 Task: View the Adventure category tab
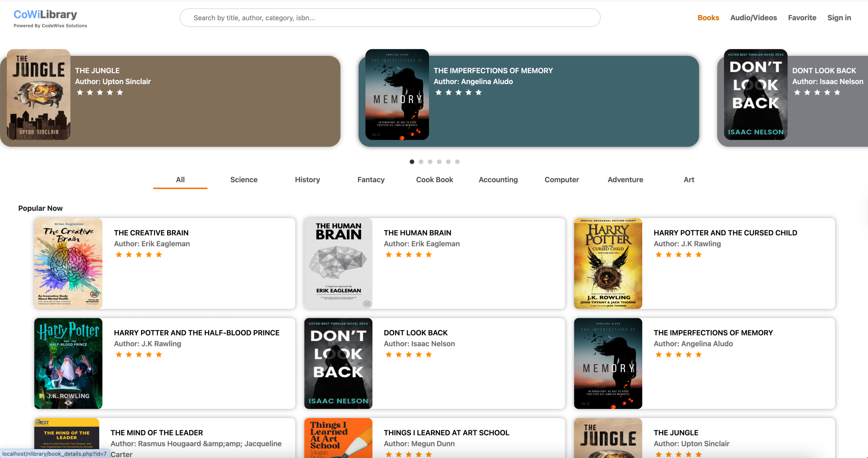[625, 180]
